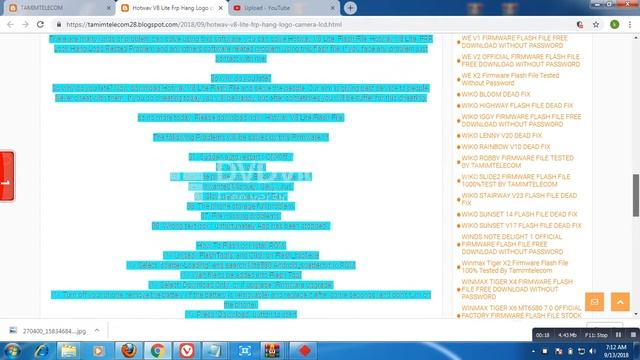Stop recording via F11 Stop label
Screen dimensions: 640x360
pyautogui.click(x=596, y=335)
